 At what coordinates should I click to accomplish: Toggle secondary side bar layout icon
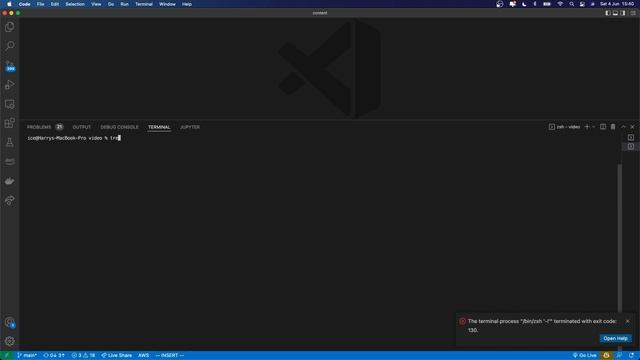click(x=623, y=13)
